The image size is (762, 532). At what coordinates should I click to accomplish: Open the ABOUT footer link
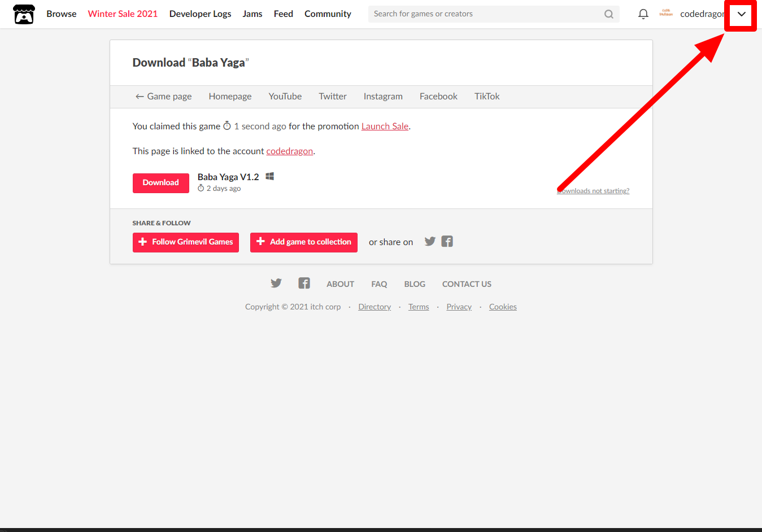point(340,284)
